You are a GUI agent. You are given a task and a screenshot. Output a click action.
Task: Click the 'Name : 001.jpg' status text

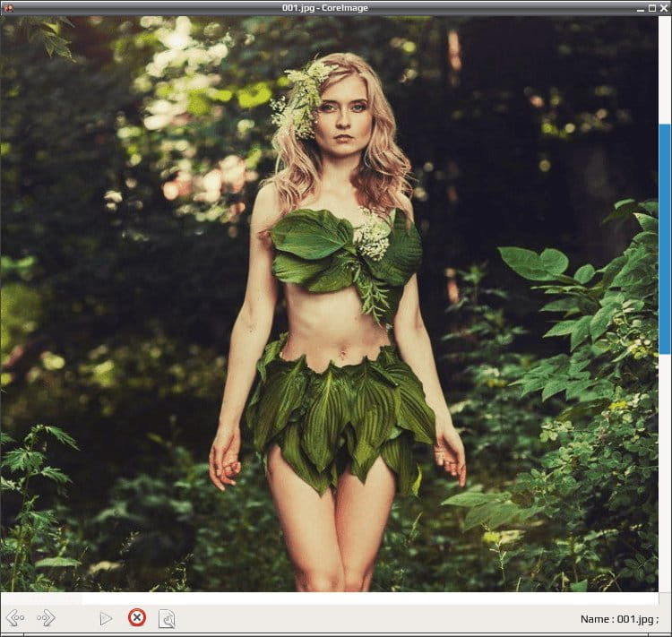pyautogui.click(x=619, y=619)
